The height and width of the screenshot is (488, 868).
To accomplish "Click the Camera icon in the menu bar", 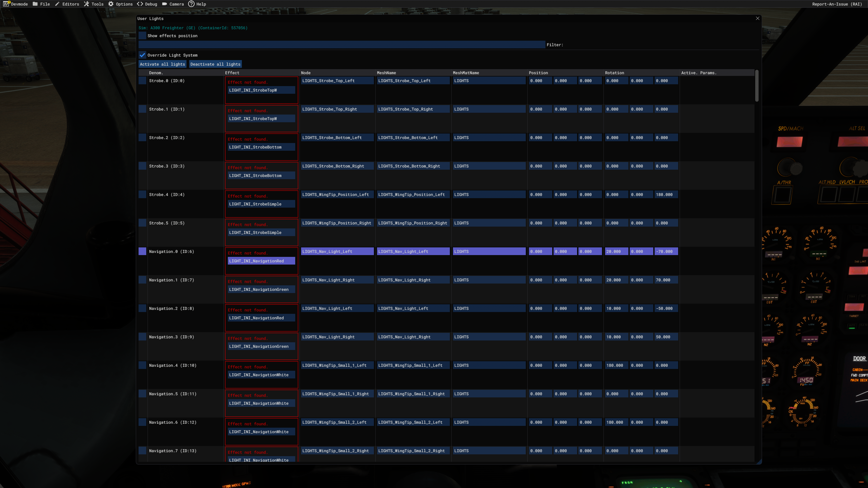I will click(x=164, y=4).
